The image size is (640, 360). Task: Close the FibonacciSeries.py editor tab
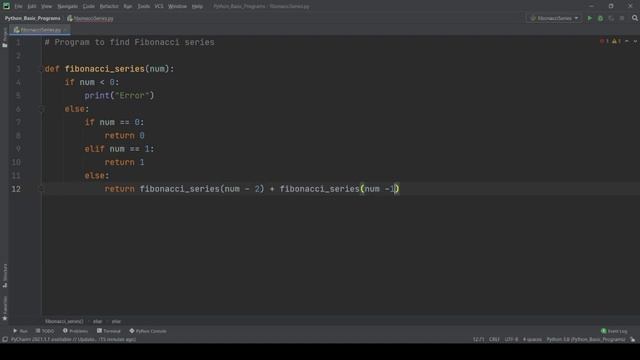pyautogui.click(x=65, y=30)
